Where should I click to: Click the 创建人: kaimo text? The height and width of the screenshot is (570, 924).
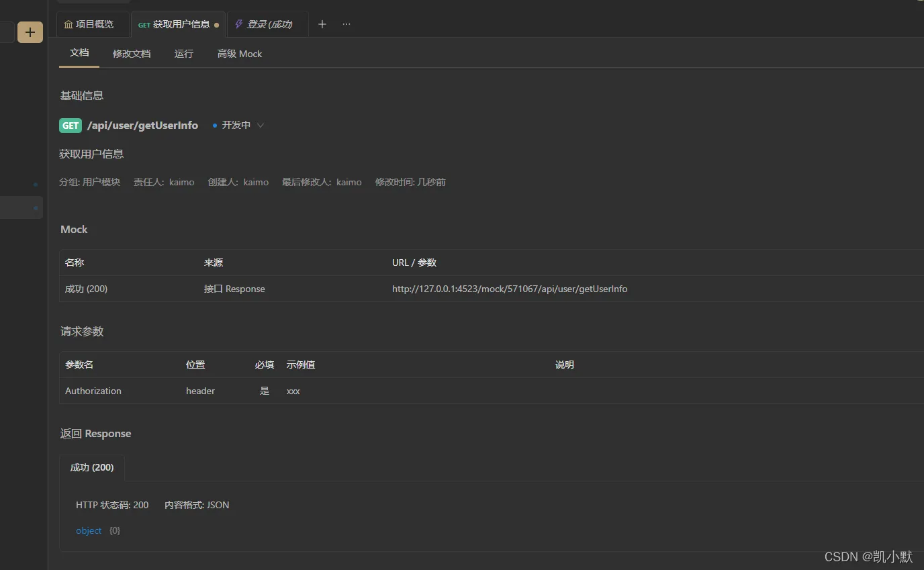pos(238,182)
